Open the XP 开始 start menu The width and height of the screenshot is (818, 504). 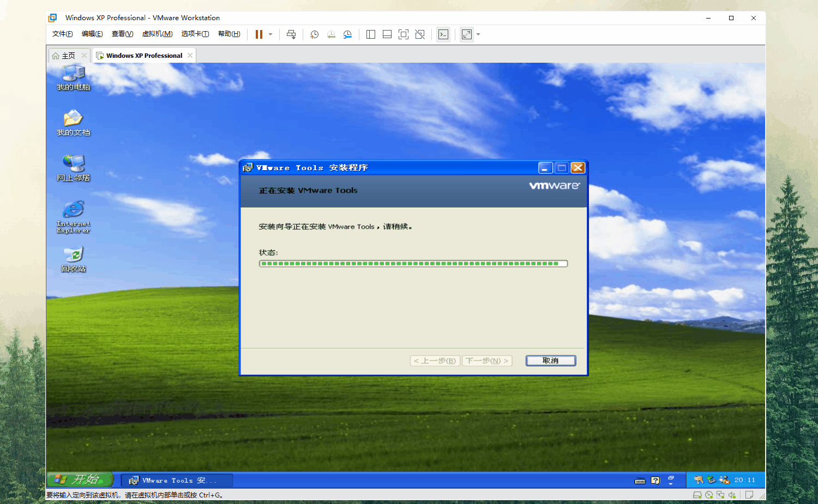[x=80, y=480]
